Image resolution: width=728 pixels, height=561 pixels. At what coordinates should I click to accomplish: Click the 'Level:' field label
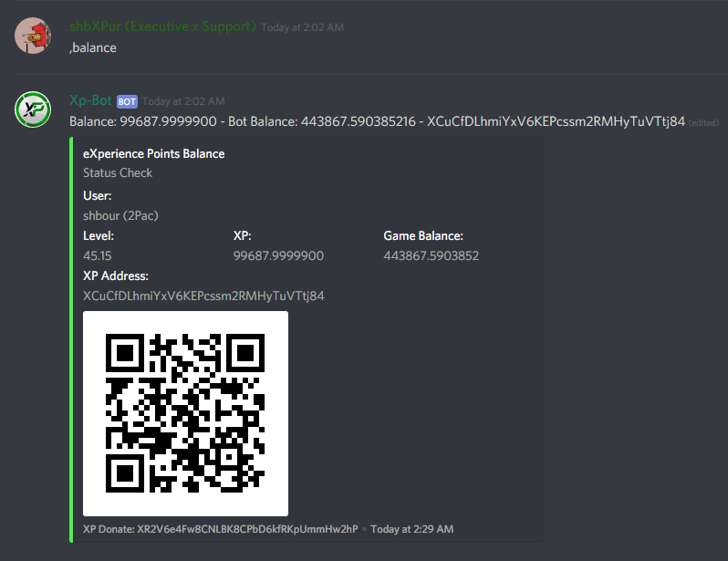tap(99, 236)
